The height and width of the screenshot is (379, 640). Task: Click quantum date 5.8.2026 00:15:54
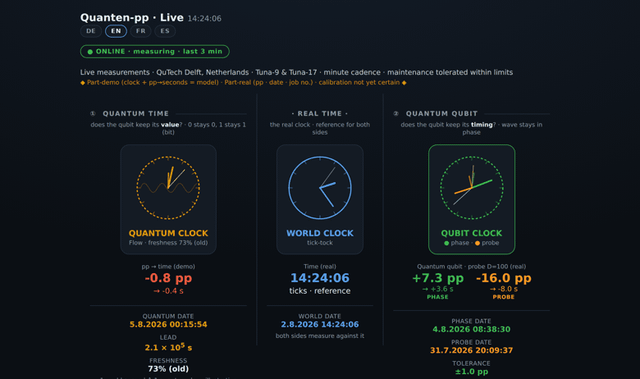click(168, 324)
